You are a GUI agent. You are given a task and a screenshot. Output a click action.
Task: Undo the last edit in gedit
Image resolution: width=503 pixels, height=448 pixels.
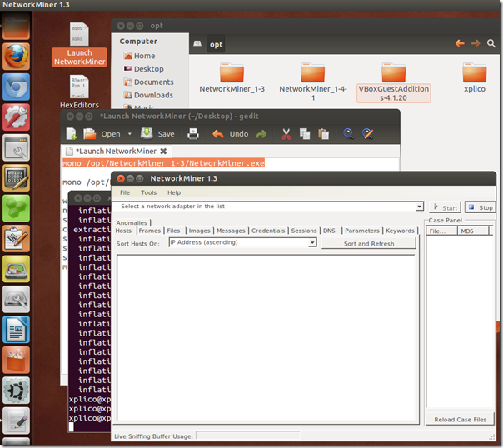pyautogui.click(x=231, y=134)
